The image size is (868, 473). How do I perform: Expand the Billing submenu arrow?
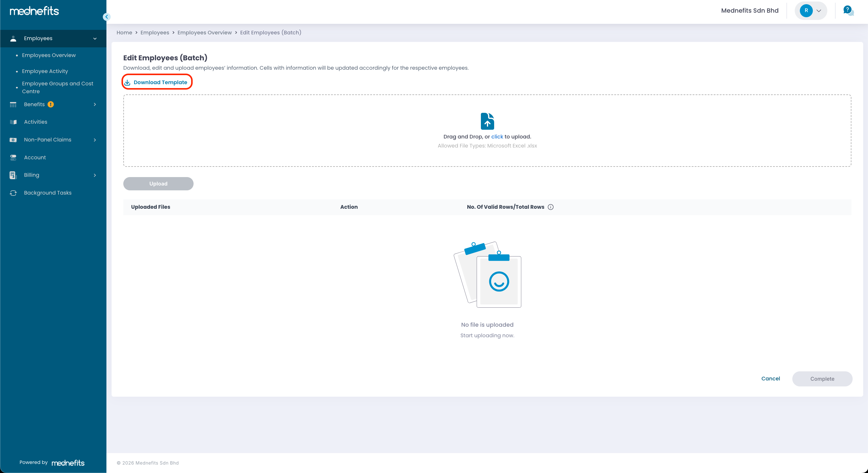point(95,175)
